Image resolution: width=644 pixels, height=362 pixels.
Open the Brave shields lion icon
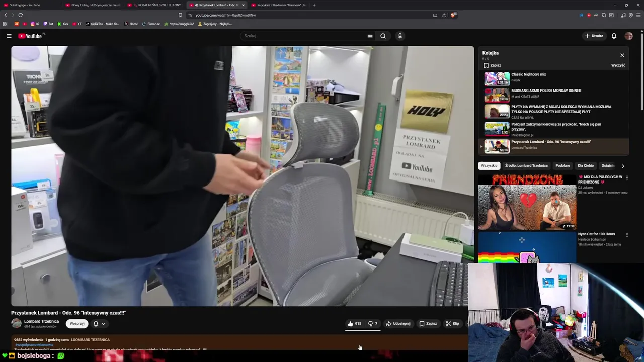click(453, 15)
